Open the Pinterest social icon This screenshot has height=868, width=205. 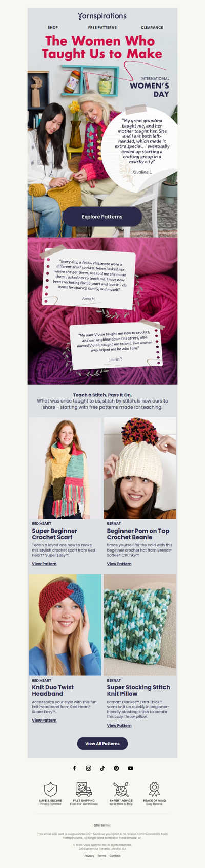pos(116,768)
